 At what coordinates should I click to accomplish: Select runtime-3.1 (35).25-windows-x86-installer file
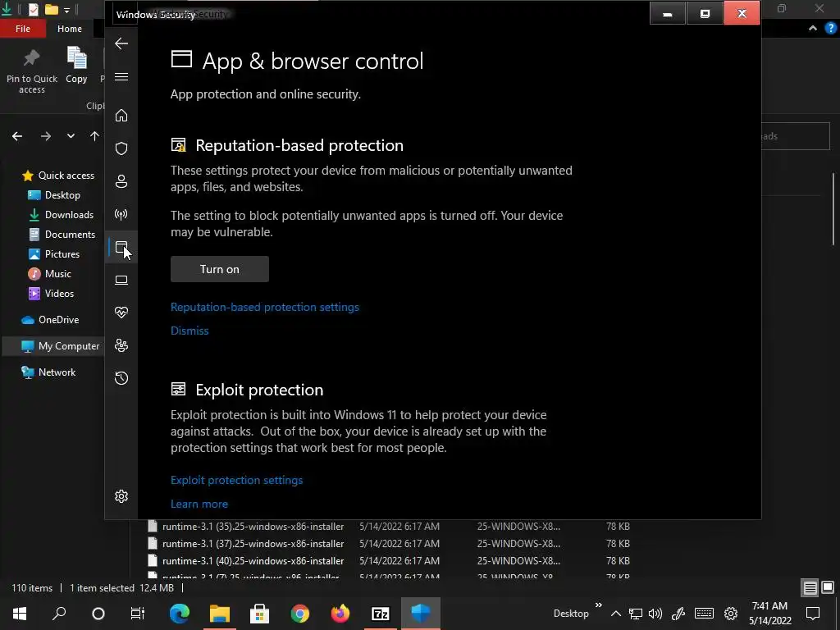click(253, 527)
